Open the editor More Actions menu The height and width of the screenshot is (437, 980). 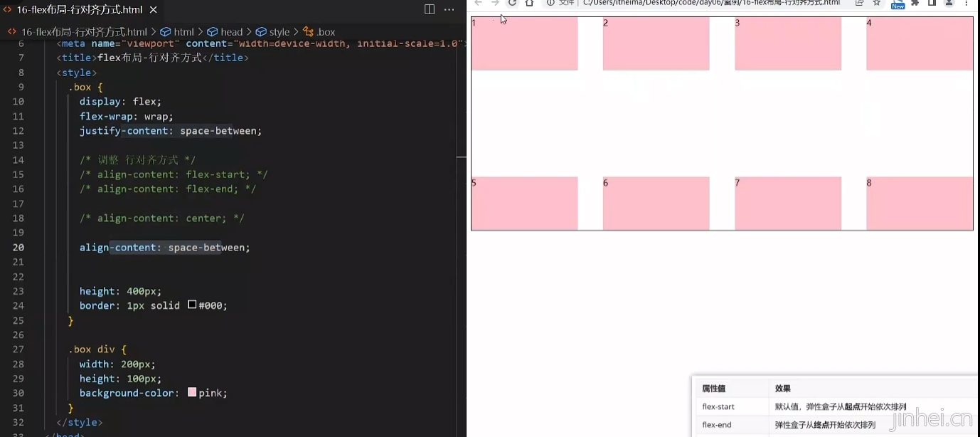(449, 9)
